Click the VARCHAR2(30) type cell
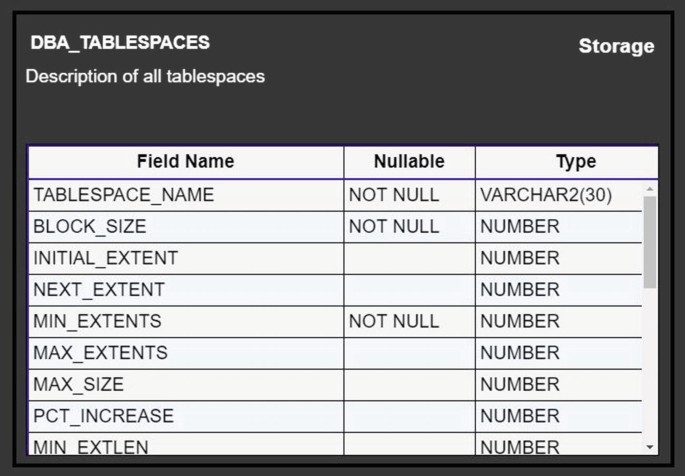Image resolution: width=685 pixels, height=476 pixels. [x=559, y=195]
